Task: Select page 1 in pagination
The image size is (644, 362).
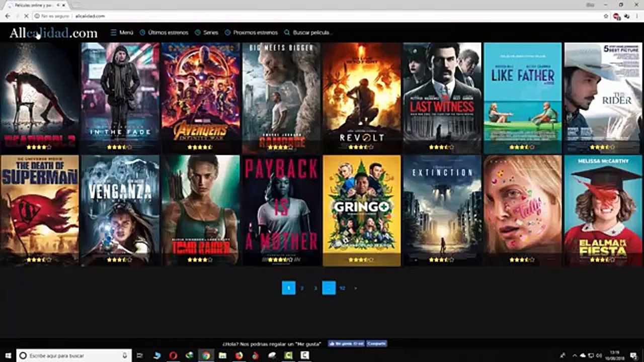Action: pos(289,288)
